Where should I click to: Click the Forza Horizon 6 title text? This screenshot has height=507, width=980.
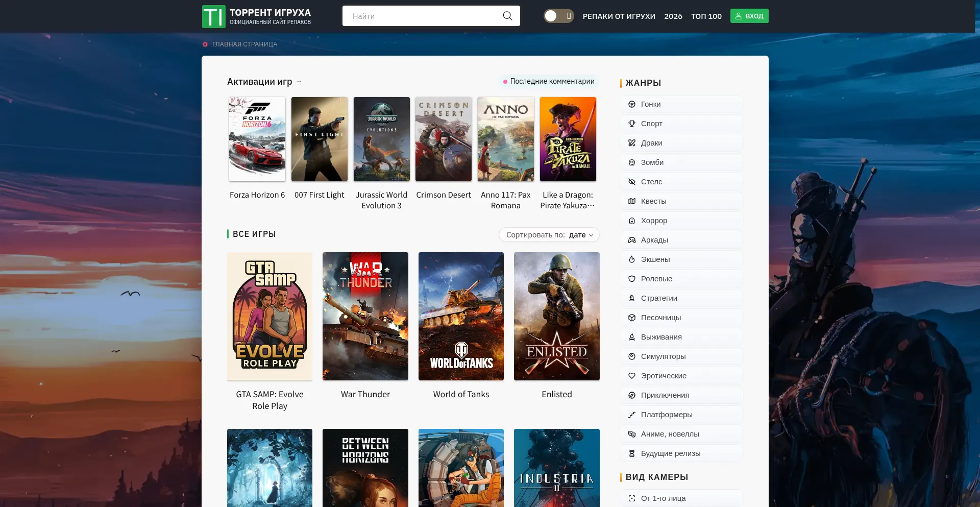257,195
